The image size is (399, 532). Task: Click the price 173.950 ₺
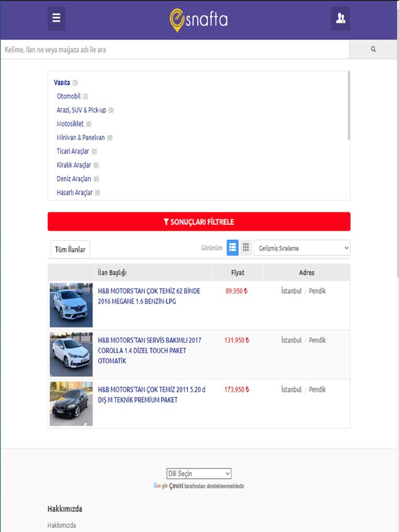tap(237, 390)
